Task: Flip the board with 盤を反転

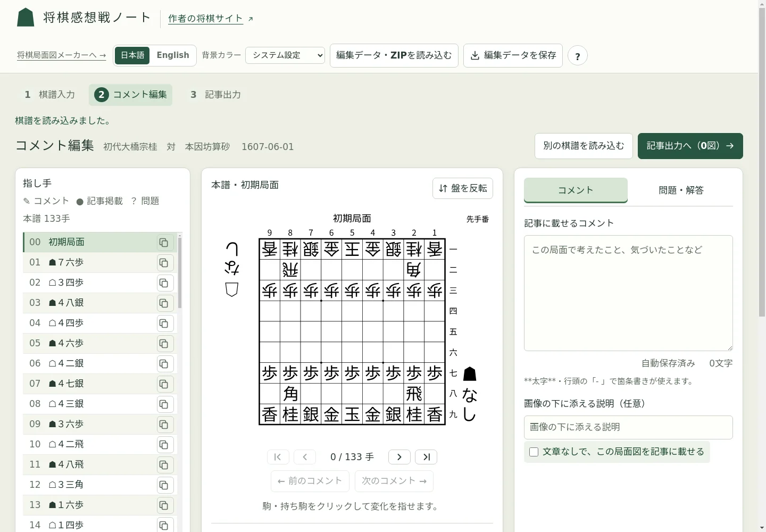Action: coord(463,188)
